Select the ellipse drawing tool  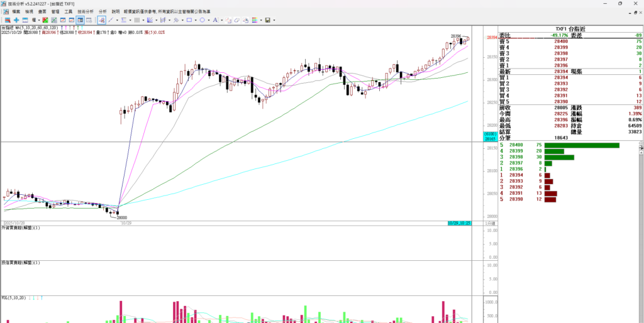pyautogui.click(x=202, y=20)
